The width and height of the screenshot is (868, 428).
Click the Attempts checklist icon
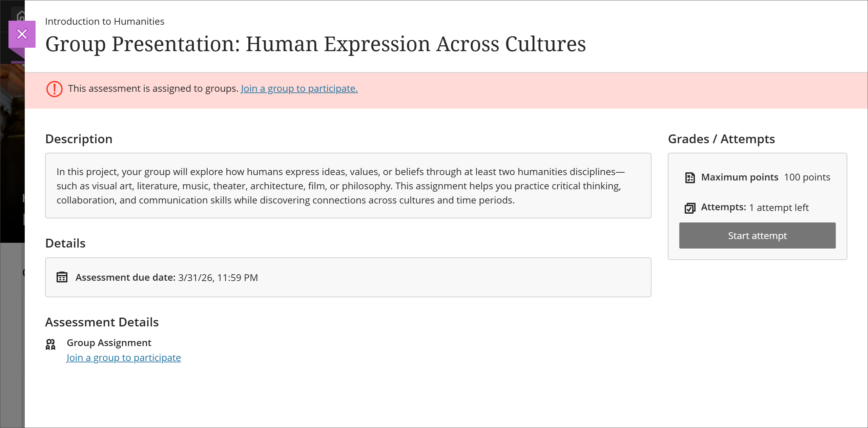click(x=690, y=209)
